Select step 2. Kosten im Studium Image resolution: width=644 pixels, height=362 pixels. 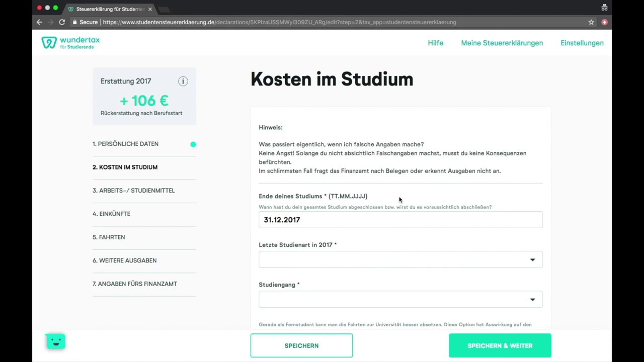coord(125,167)
